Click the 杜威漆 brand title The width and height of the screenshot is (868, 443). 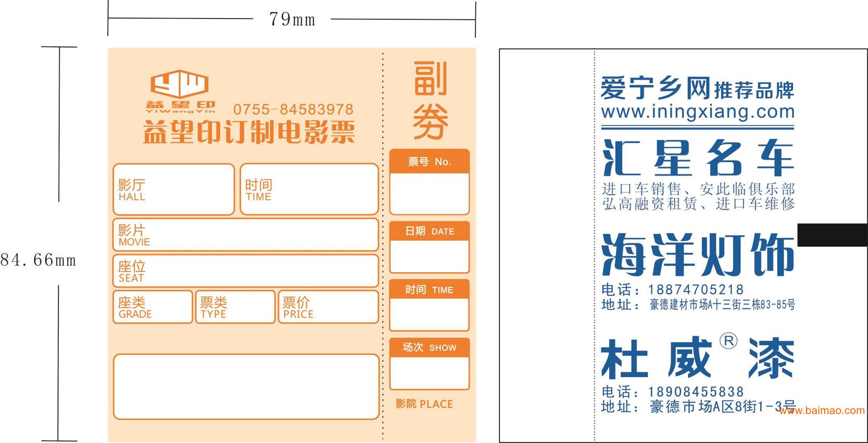coord(697,358)
